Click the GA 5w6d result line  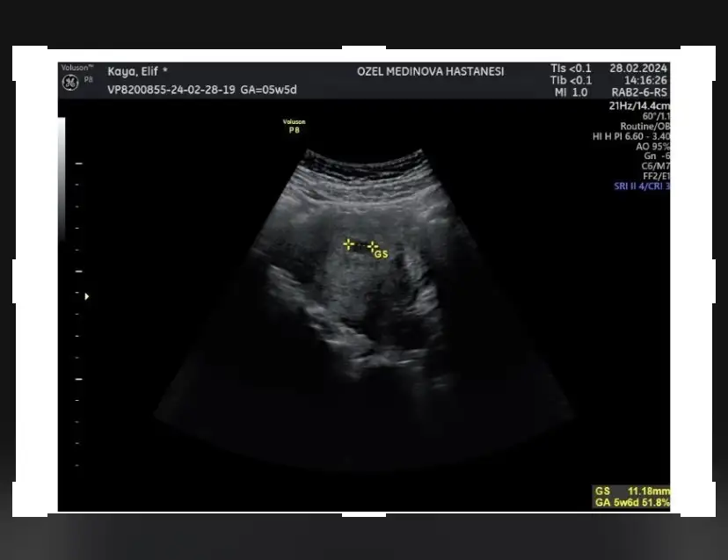pos(632,502)
